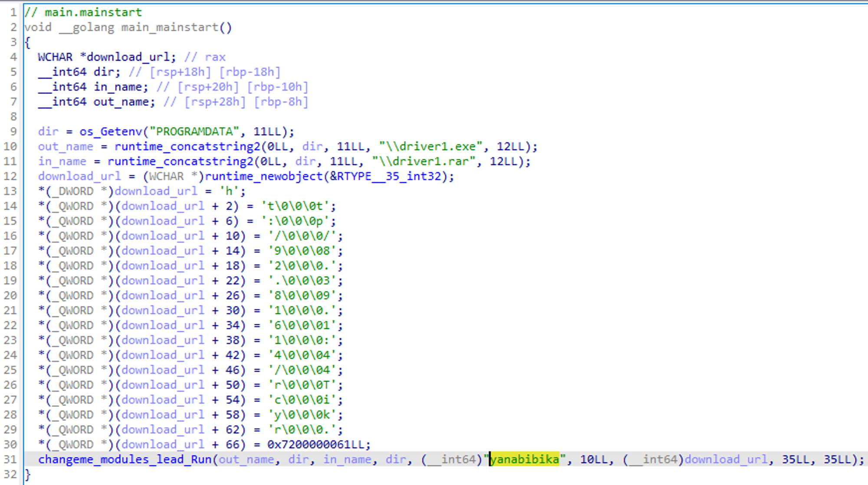Click the 'h' character literal on line 13
Screen dimensions: 868x485
coord(229,191)
